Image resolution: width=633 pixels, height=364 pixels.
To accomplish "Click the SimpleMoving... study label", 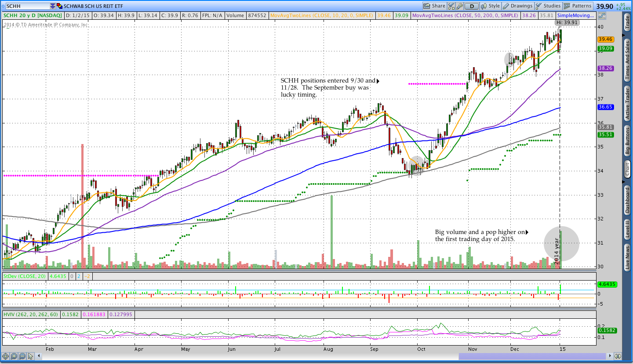I will [576, 15].
